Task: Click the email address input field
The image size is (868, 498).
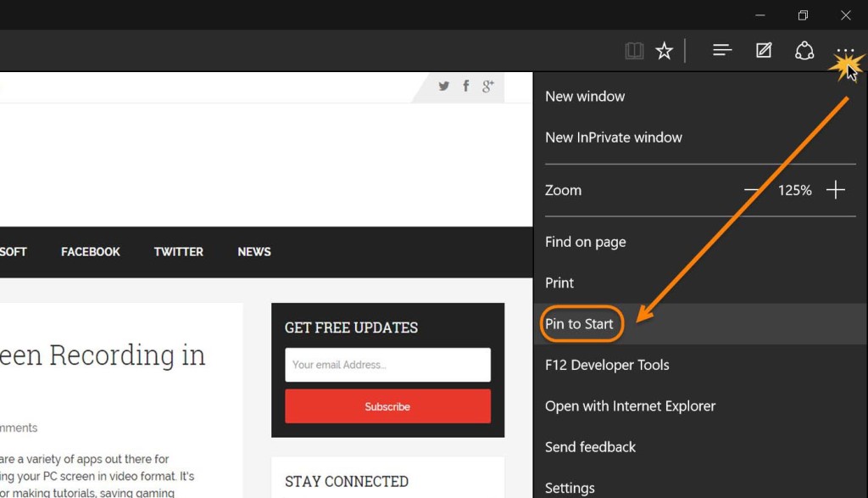Action: point(387,365)
